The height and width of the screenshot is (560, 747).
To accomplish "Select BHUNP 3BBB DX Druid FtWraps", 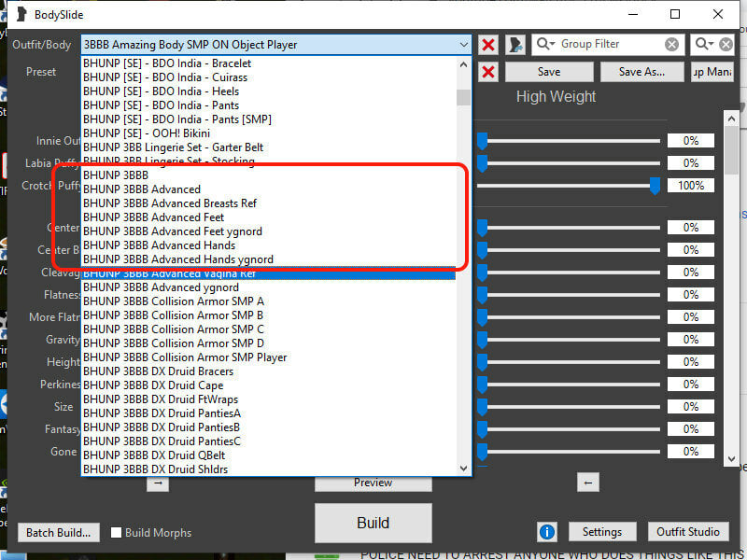I will pyautogui.click(x=268, y=399).
